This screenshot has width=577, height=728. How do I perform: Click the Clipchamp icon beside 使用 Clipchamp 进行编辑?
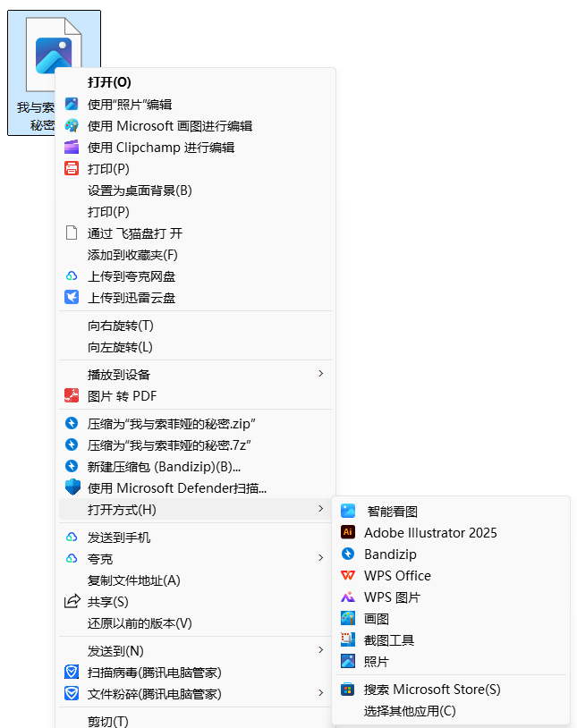(x=72, y=148)
